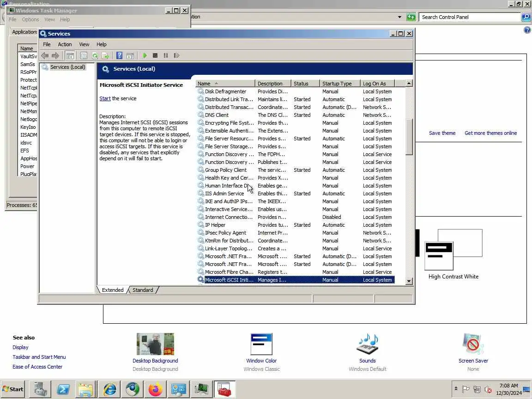Screen dimensions: 532x399
Task: Click the Start link to start the service
Action: click(105, 98)
